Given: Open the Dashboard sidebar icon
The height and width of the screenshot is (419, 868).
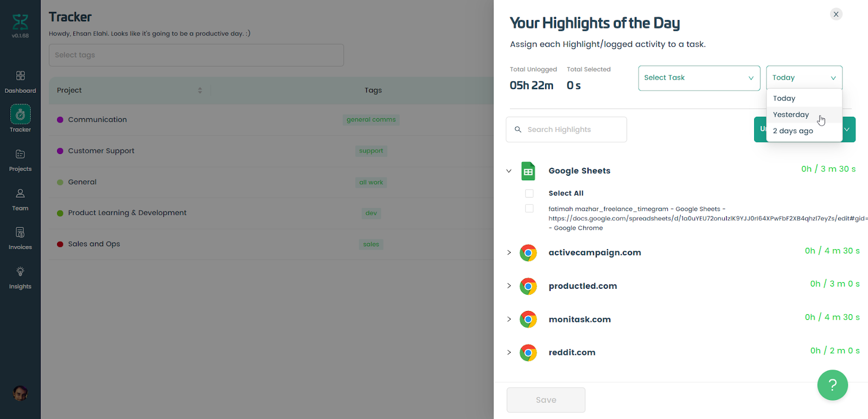Looking at the screenshot, I should [x=20, y=75].
